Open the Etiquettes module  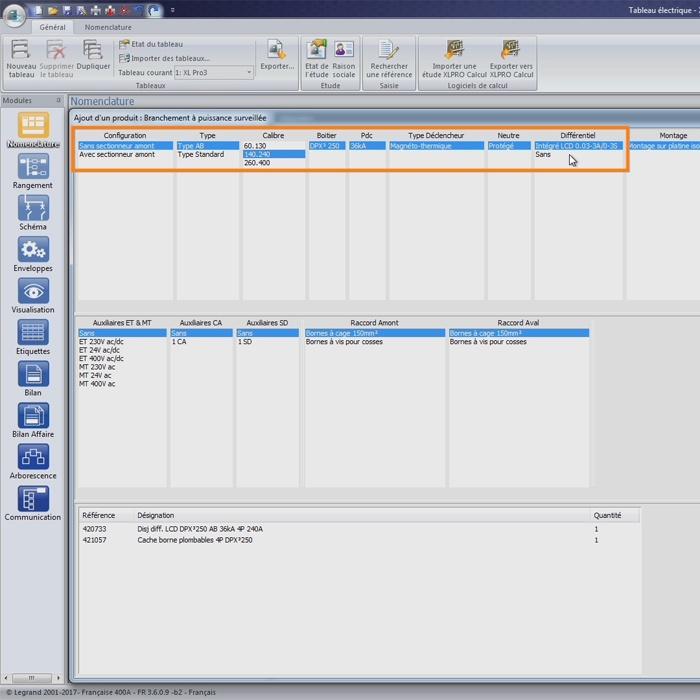33,338
